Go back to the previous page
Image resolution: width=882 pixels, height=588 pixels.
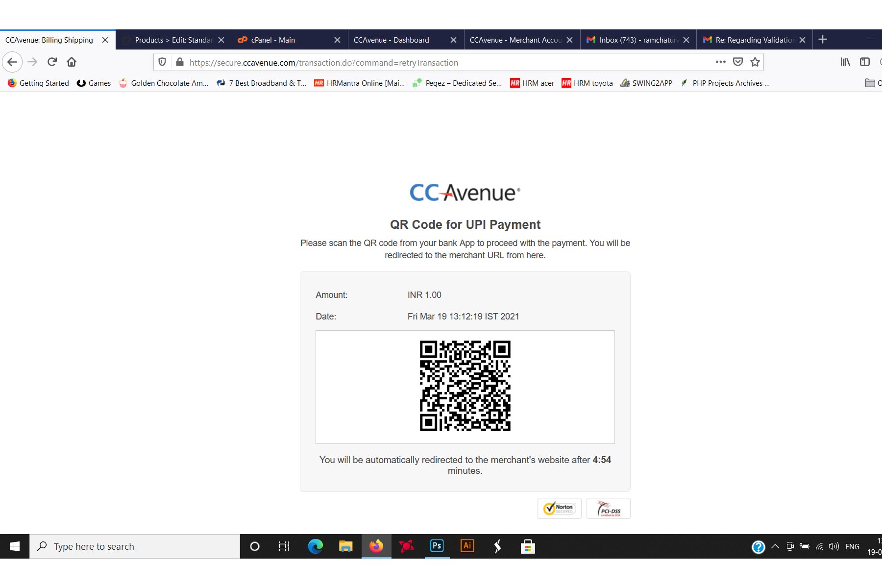pos(12,62)
